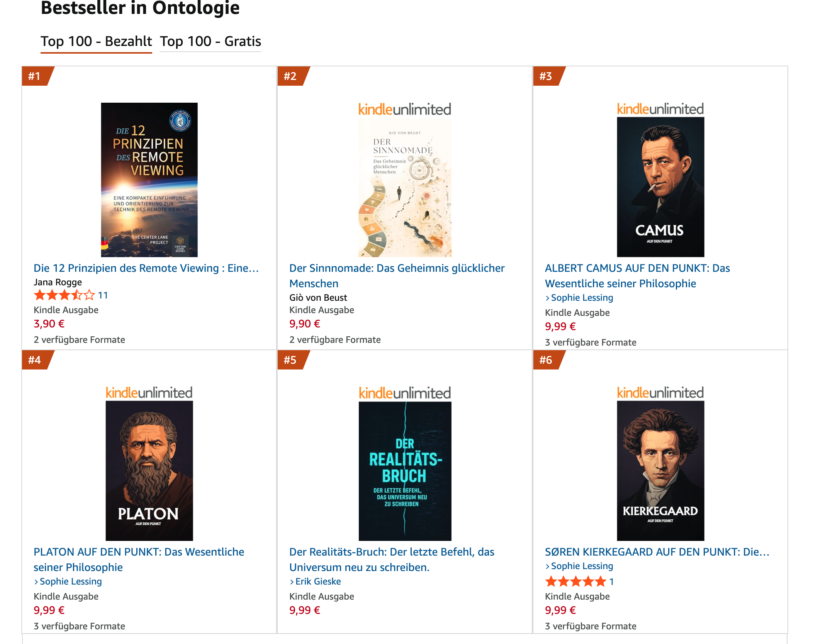Viewport: 818px width, 644px height.
Task: Select the Top 100 - Bezahlt tab
Action: [96, 41]
